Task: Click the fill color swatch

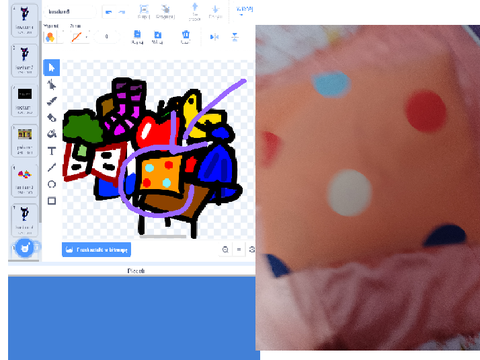Action: pyautogui.click(x=50, y=37)
